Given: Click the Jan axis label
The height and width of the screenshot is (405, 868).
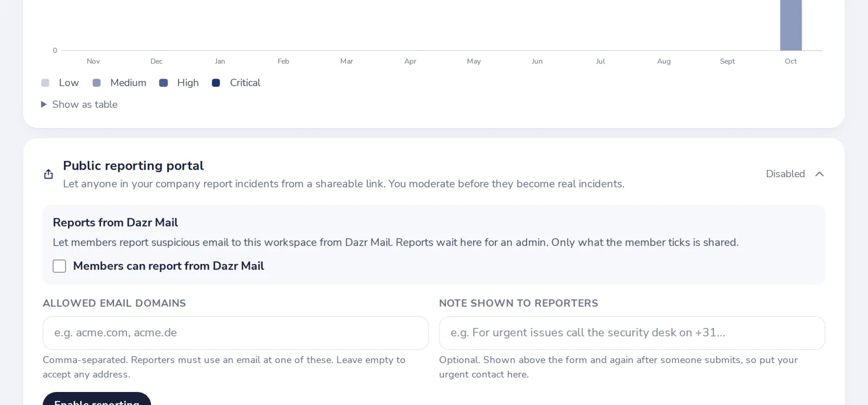Looking at the screenshot, I should 220,61.
